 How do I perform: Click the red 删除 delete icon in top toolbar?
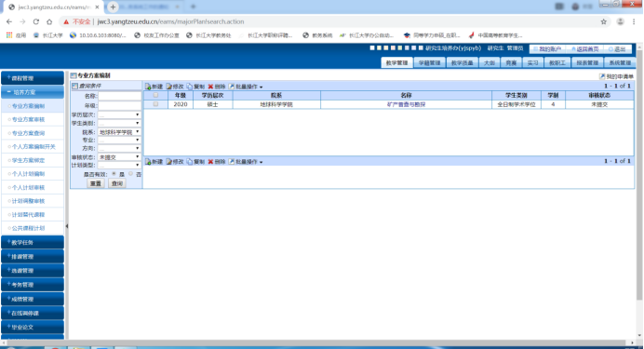tap(210, 87)
